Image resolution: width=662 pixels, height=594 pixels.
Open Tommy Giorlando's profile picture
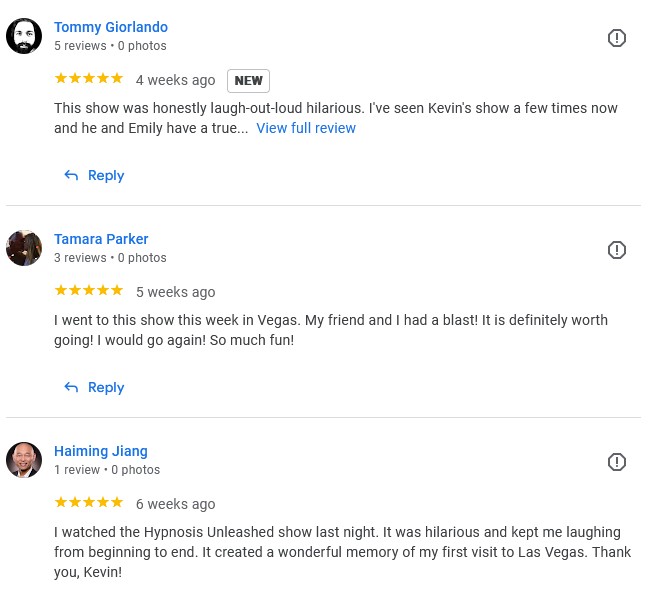(x=24, y=36)
